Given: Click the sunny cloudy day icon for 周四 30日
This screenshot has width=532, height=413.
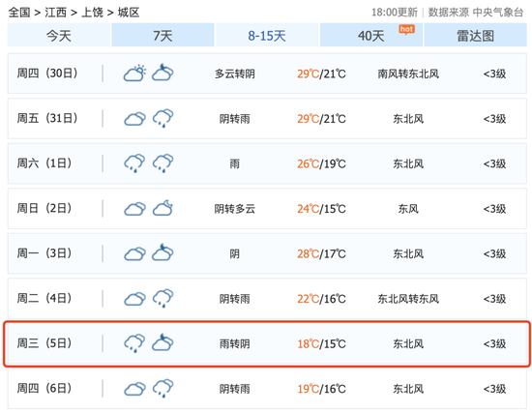Looking at the screenshot, I should coord(134,73).
